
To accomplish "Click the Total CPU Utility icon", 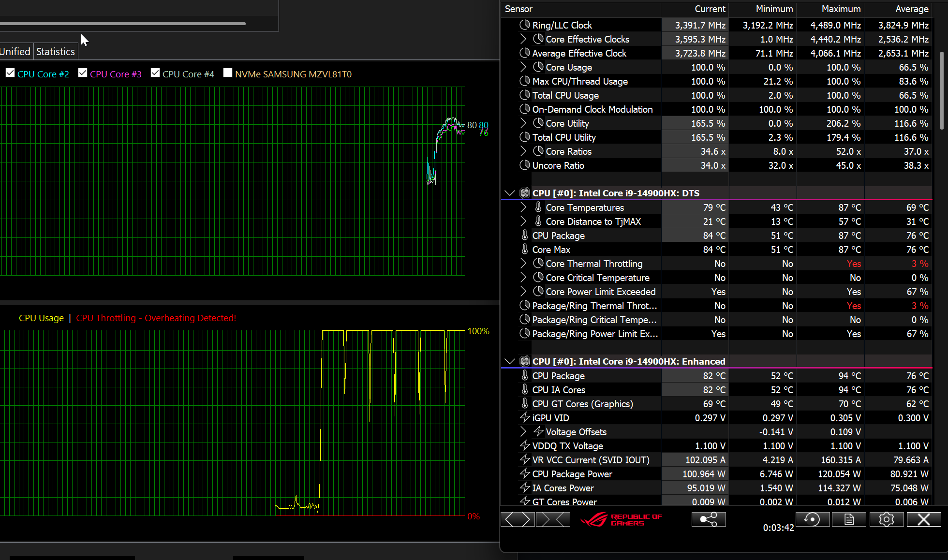I will pos(525,137).
